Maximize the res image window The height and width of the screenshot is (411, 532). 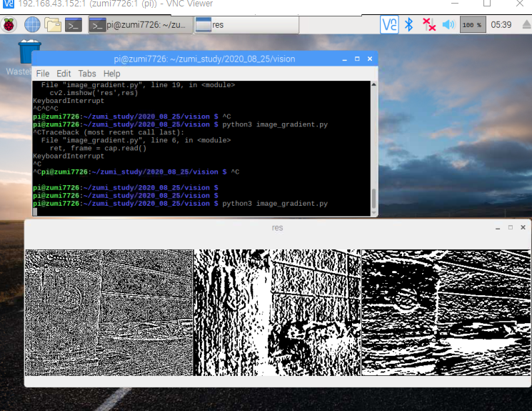(511, 227)
